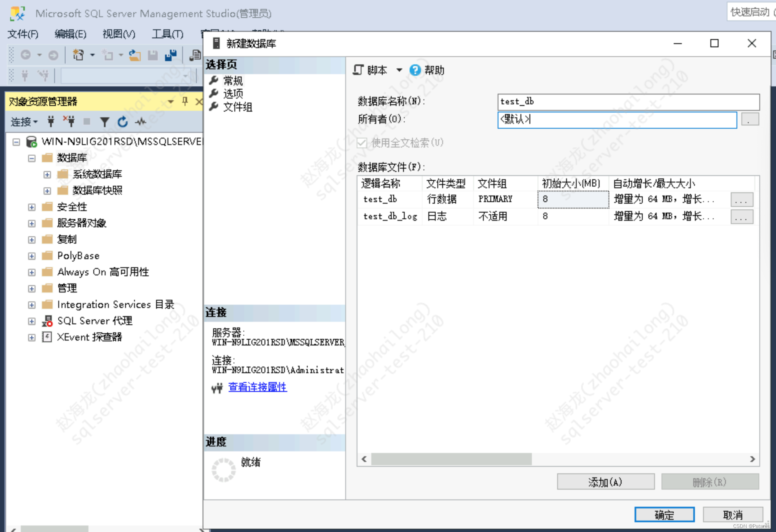Click the 数据库名称 input field
The width and height of the screenshot is (776, 532).
coord(628,102)
